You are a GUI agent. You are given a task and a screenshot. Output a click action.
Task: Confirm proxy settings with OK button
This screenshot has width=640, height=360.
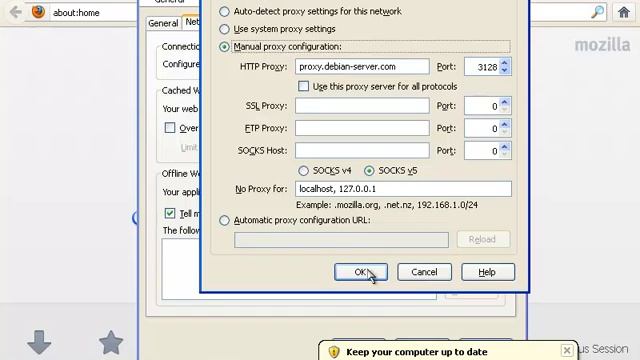[361, 272]
